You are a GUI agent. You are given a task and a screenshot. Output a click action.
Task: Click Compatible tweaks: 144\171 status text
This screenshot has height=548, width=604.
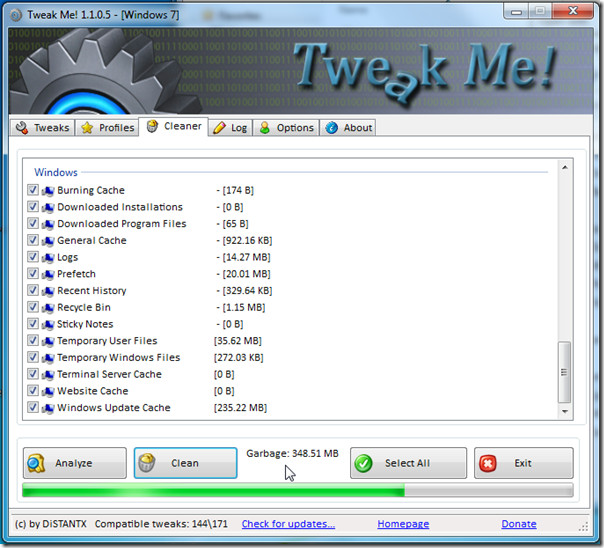click(161, 524)
